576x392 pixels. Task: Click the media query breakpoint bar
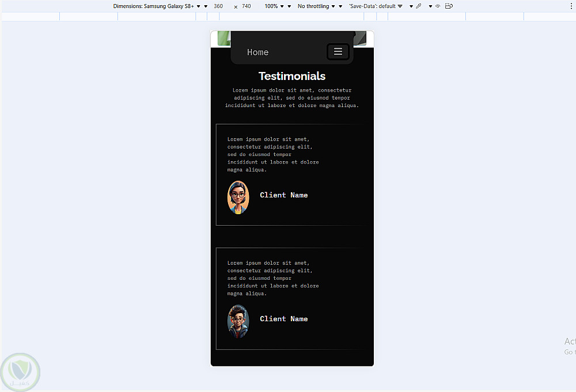[x=288, y=17]
